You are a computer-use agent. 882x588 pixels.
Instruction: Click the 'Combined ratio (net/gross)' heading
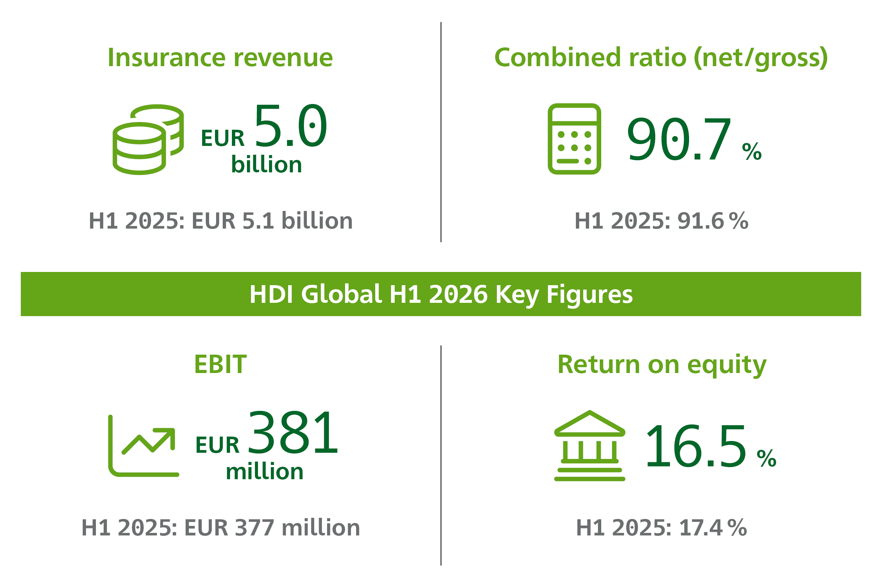[x=661, y=58]
